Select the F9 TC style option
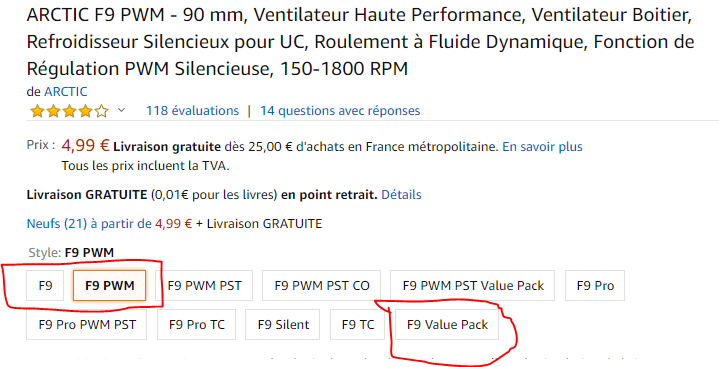Image resolution: width=719 pixels, height=367 pixels. coord(358,324)
